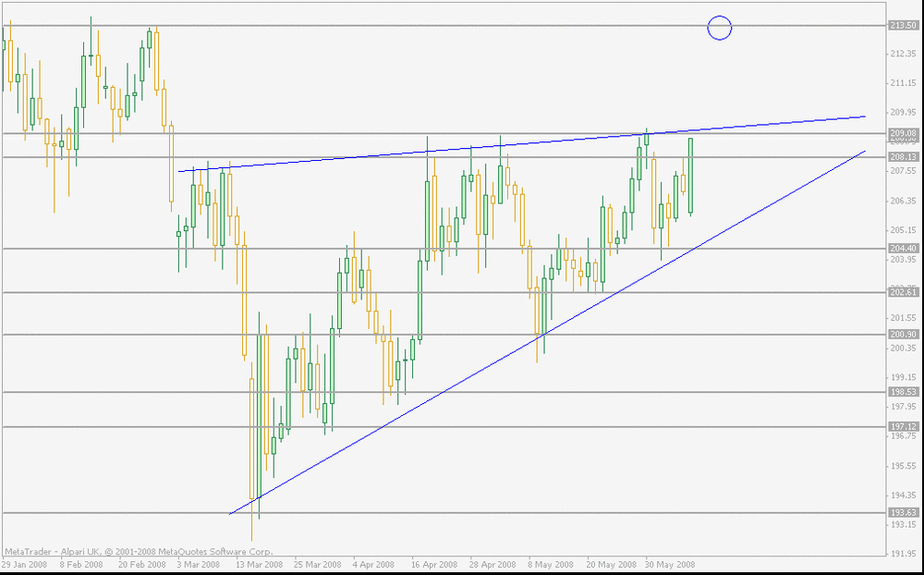Select the 8 May 2008 date label
The height and width of the screenshot is (575, 924).
coord(551,565)
